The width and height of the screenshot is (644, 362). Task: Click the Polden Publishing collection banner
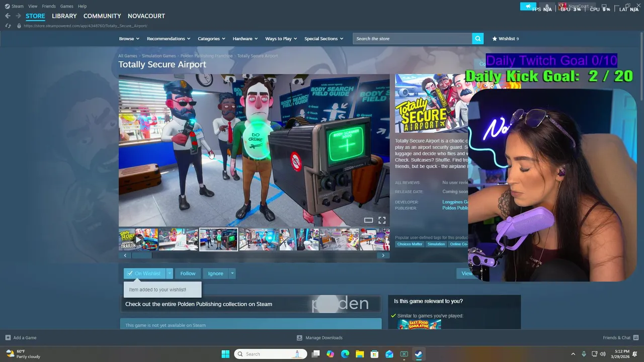point(251,304)
